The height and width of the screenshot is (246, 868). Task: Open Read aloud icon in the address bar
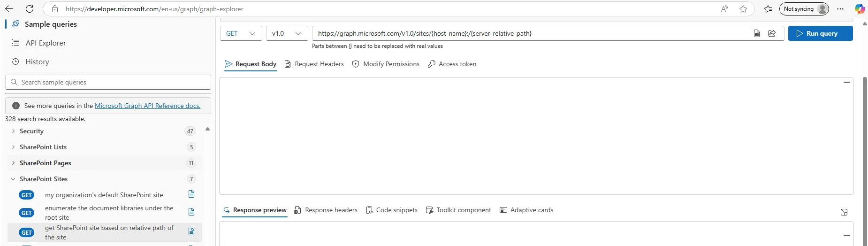[725, 9]
